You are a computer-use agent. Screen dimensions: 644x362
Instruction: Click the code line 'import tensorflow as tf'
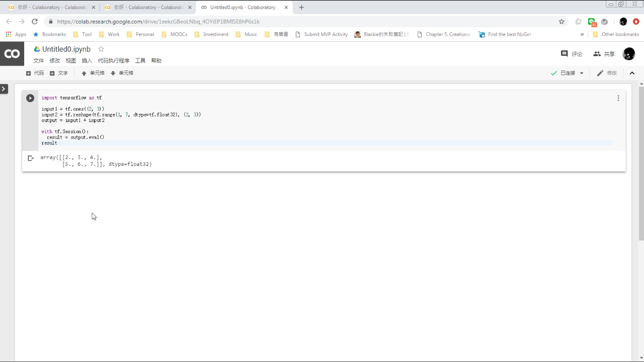72,98
